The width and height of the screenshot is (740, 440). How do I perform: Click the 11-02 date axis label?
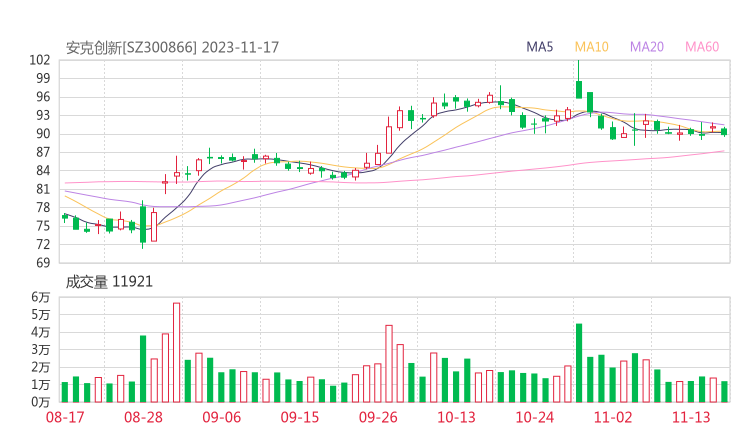pyautogui.click(x=613, y=417)
